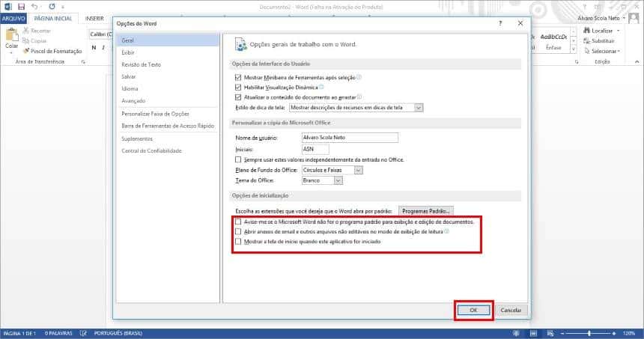Click the Localizar binoculars button
Image resolution: width=644 pixels, height=339 pixels.
[598, 31]
